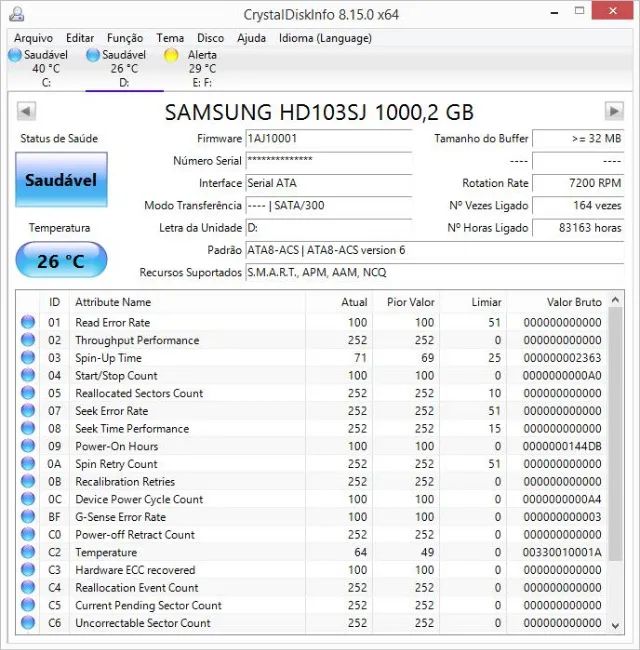Click the blue health icon of drive C:
The image size is (640, 650).
(15, 55)
